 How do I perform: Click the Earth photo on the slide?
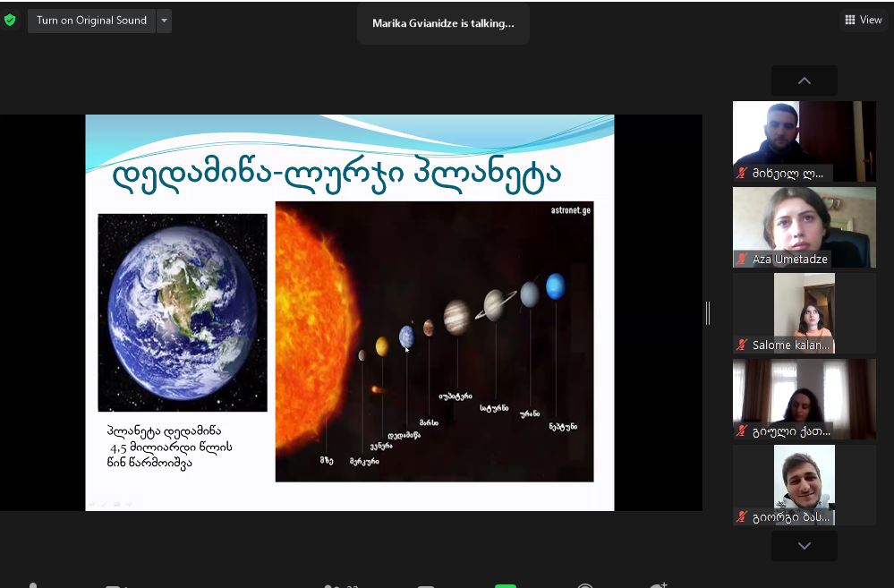[x=182, y=312]
